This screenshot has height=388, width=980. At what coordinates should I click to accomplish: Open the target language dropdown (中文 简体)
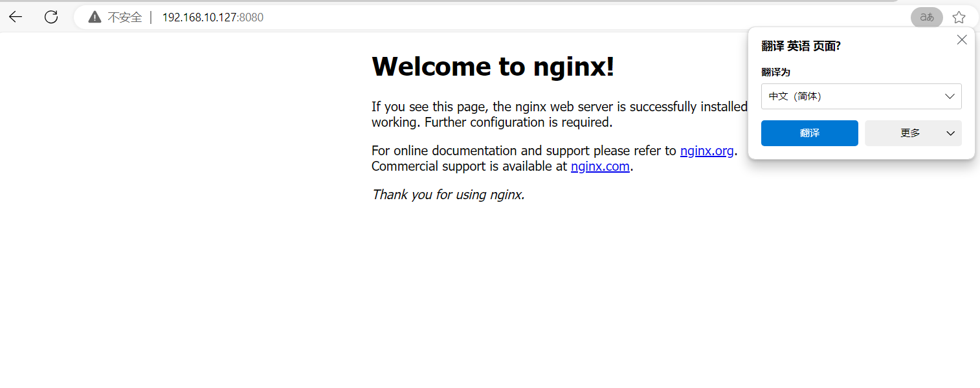click(x=861, y=96)
